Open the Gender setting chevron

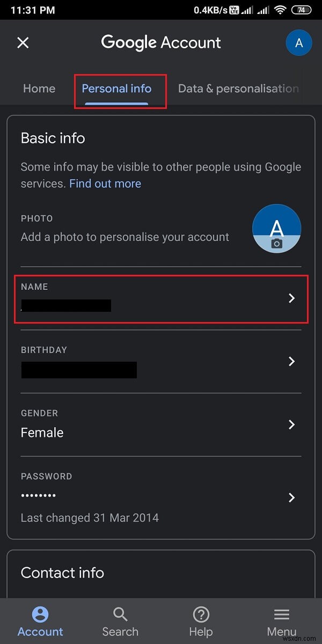pyautogui.click(x=291, y=425)
